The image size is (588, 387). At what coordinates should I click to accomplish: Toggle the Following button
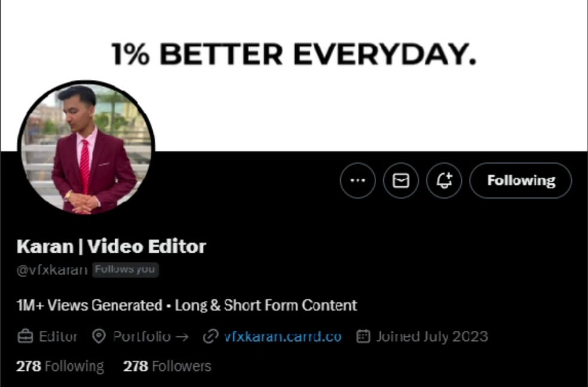521,180
